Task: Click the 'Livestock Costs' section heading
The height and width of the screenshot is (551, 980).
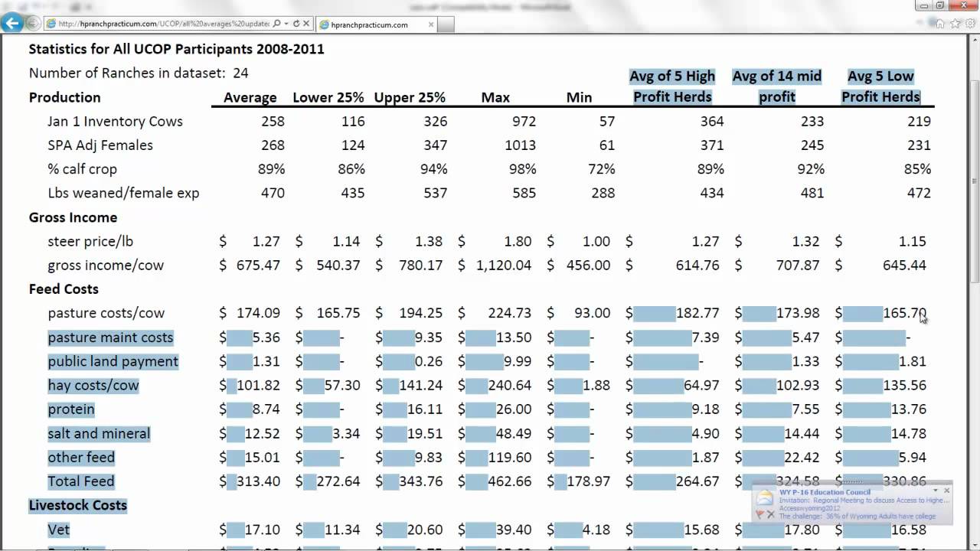Action: tap(78, 505)
